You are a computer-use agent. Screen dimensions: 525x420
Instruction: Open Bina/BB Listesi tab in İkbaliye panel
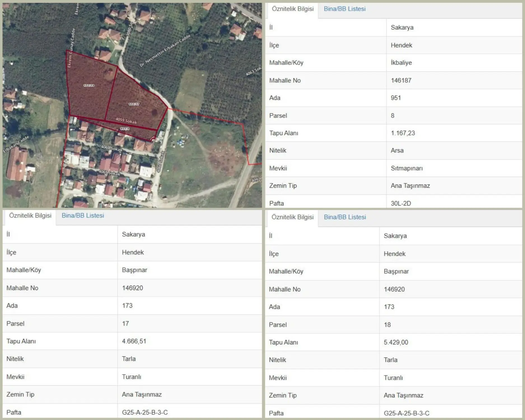pos(345,9)
